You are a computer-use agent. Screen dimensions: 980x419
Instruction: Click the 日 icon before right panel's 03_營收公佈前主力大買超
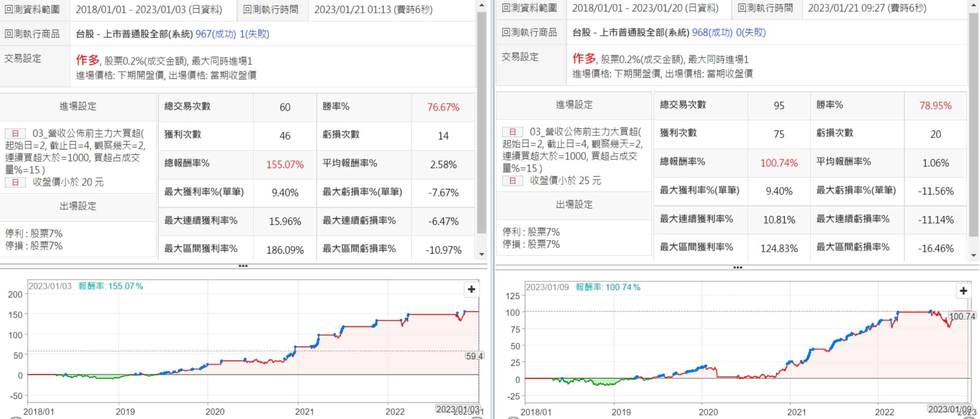[512, 132]
